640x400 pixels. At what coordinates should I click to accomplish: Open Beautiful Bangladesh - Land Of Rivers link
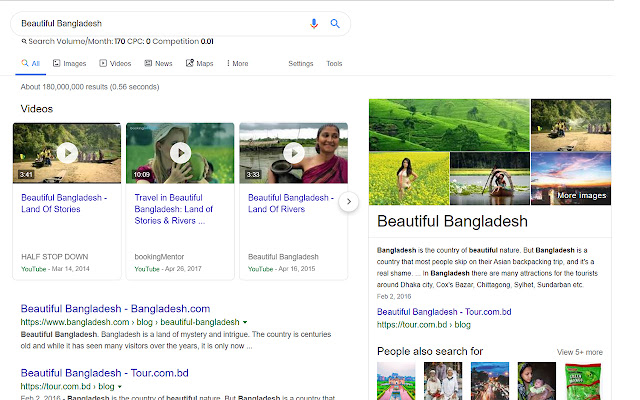pyautogui.click(x=291, y=203)
